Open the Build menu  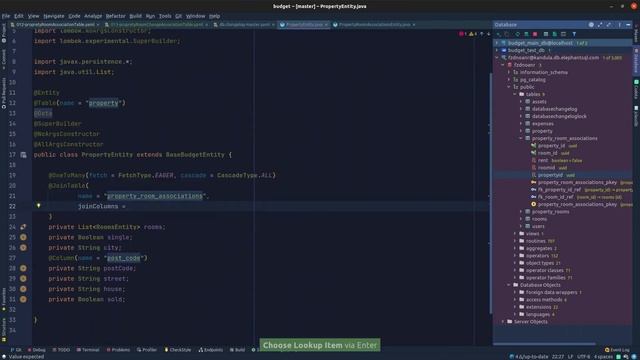click(x=135, y=16)
